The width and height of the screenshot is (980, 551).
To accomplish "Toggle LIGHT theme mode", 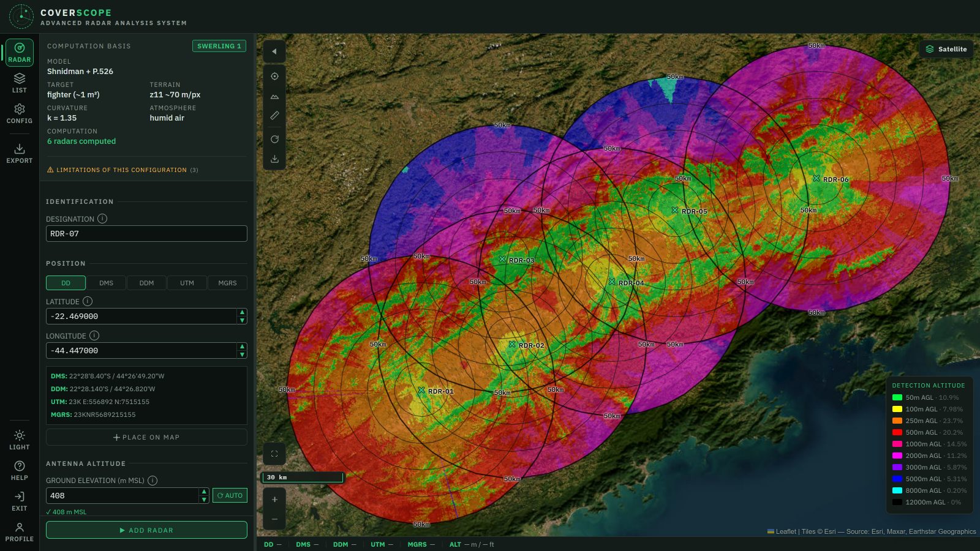I will (x=20, y=440).
